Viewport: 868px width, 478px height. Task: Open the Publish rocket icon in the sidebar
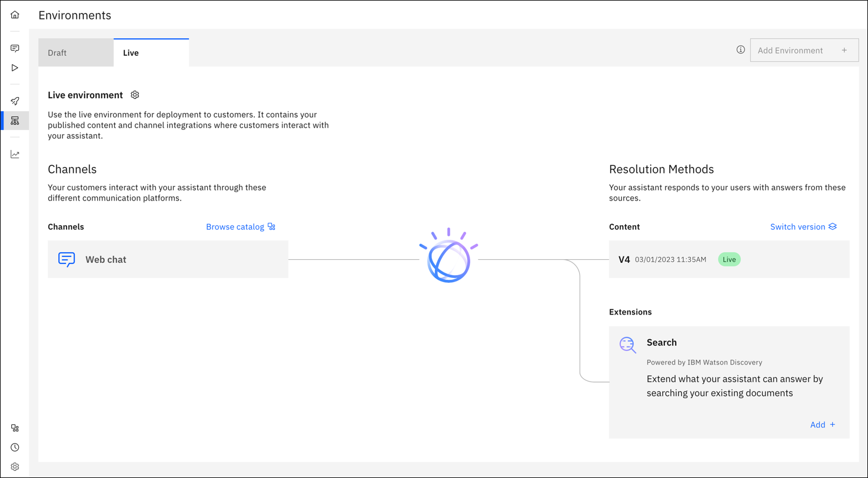[x=15, y=101]
